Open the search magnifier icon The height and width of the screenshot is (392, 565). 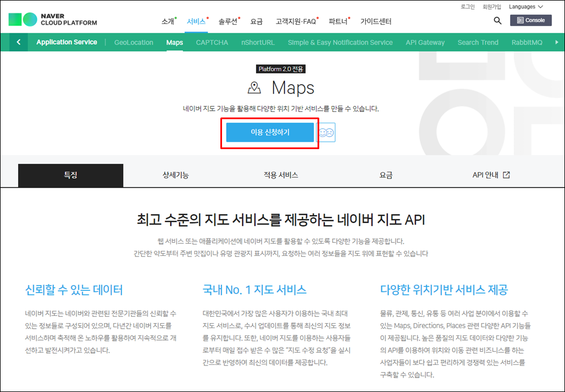pyautogui.click(x=498, y=20)
